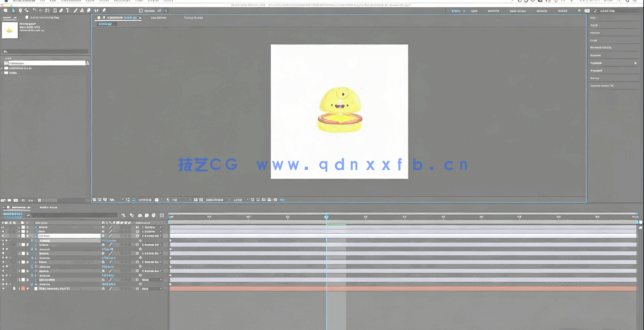Select the highlighted layer name in timeline
Image resolution: width=644 pixels, height=330 pixels.
[x=68, y=236]
